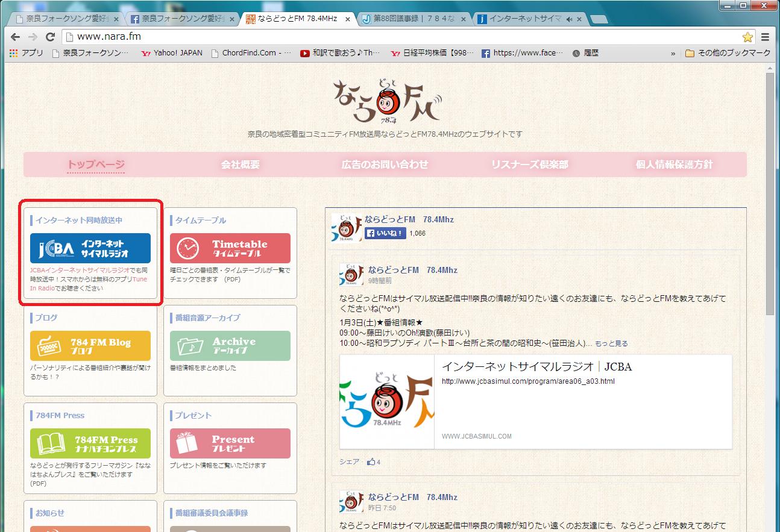This screenshot has height=532, width=780.
Task: Open the 履歴 history bookmark
Action: tap(585, 53)
